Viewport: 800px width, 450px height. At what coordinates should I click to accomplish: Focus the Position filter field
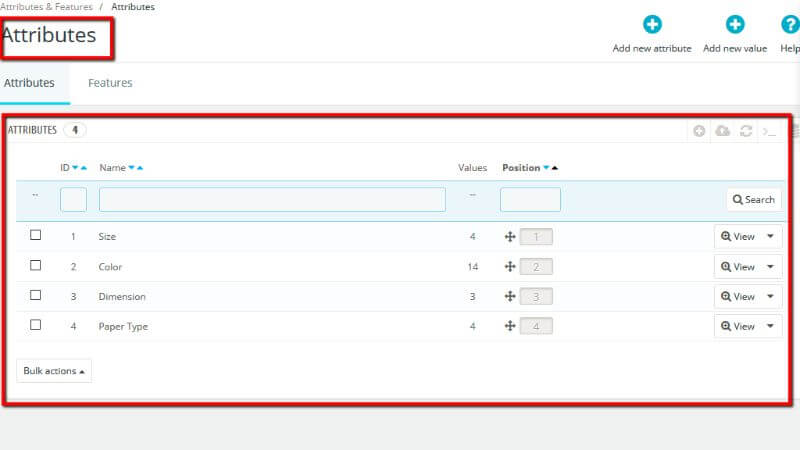click(x=530, y=199)
